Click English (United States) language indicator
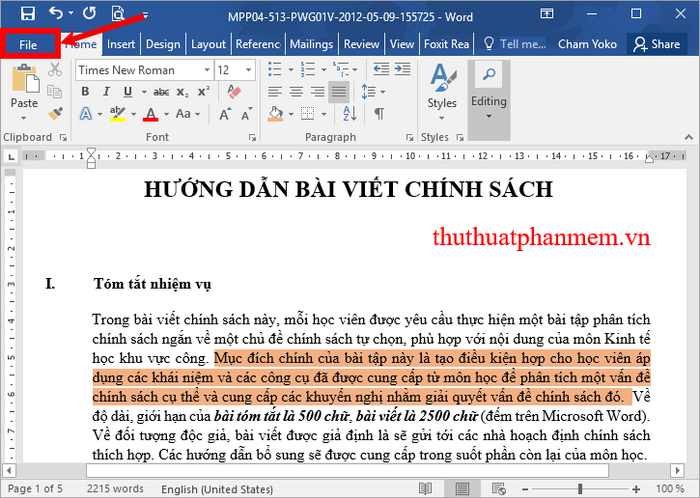This screenshot has height=498, width=700. pos(217,489)
